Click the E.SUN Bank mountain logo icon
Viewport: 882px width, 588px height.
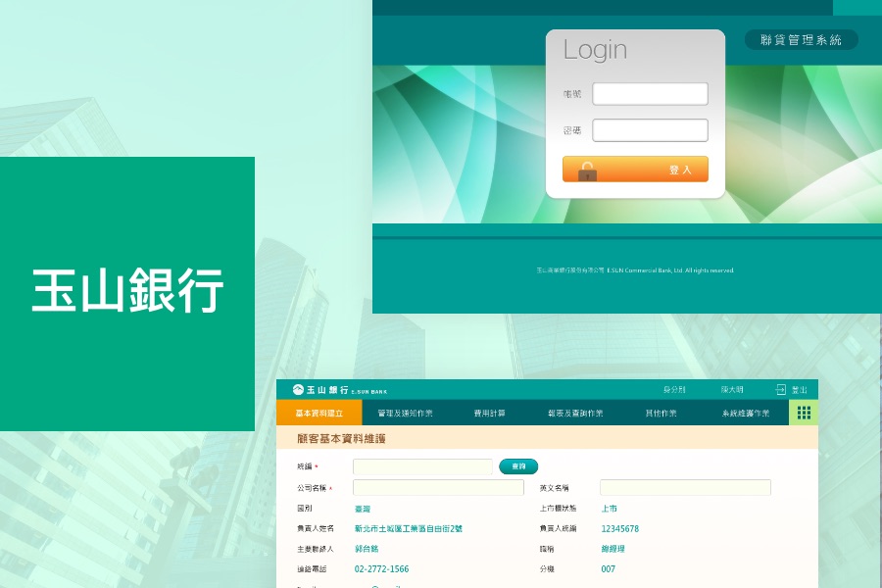coord(298,389)
